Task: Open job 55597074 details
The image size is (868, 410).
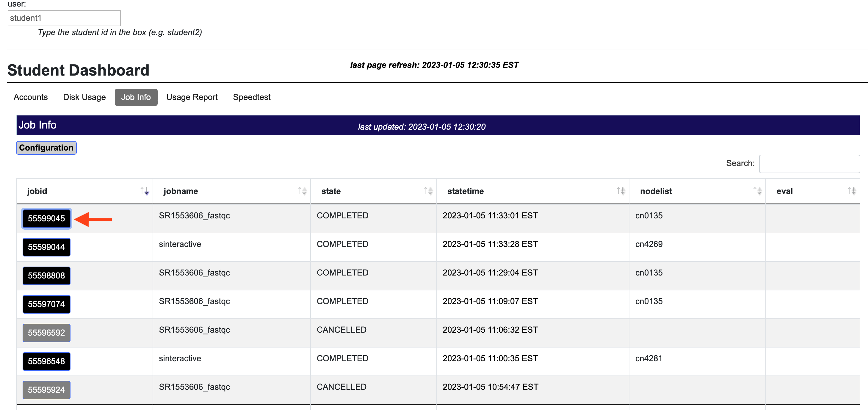Action: tap(46, 304)
